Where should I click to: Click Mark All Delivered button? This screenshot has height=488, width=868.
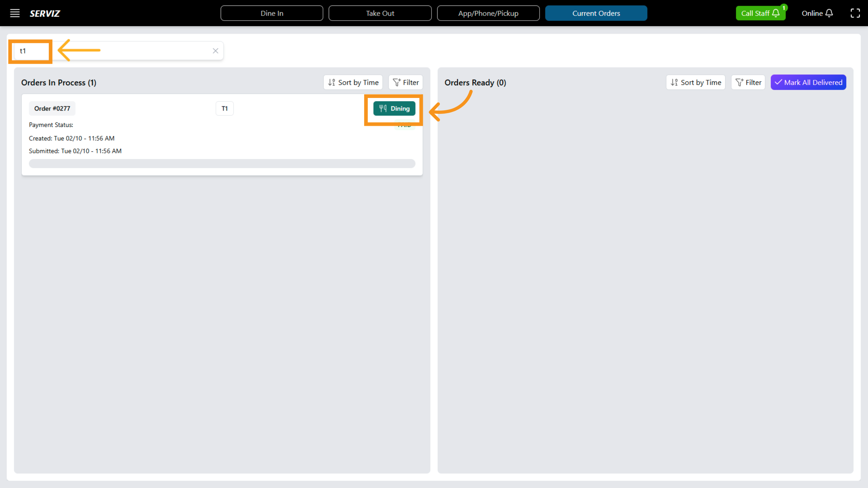[x=808, y=82]
